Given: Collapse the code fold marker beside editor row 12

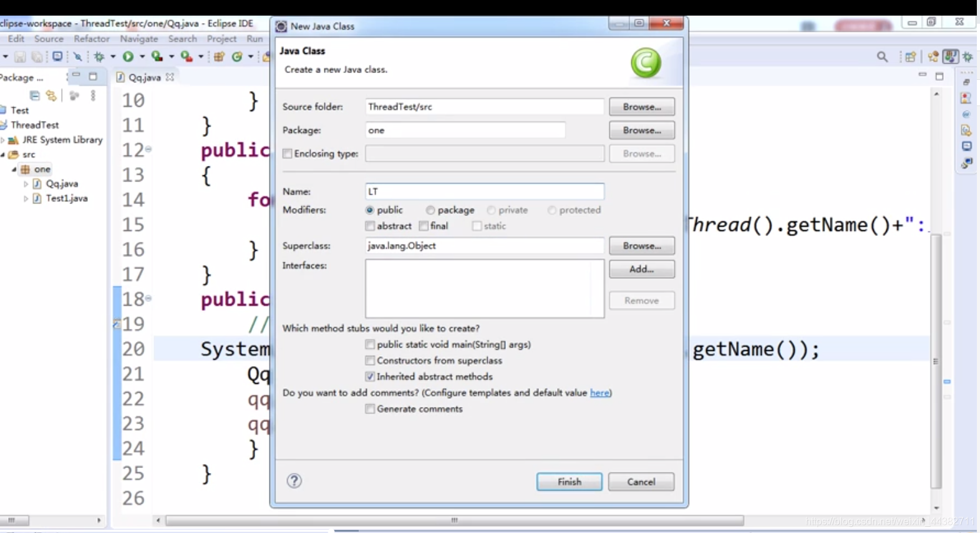Looking at the screenshot, I should point(148,149).
